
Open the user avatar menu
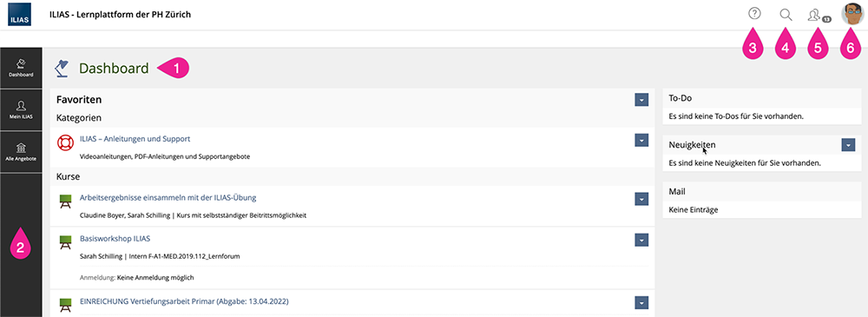[852, 15]
